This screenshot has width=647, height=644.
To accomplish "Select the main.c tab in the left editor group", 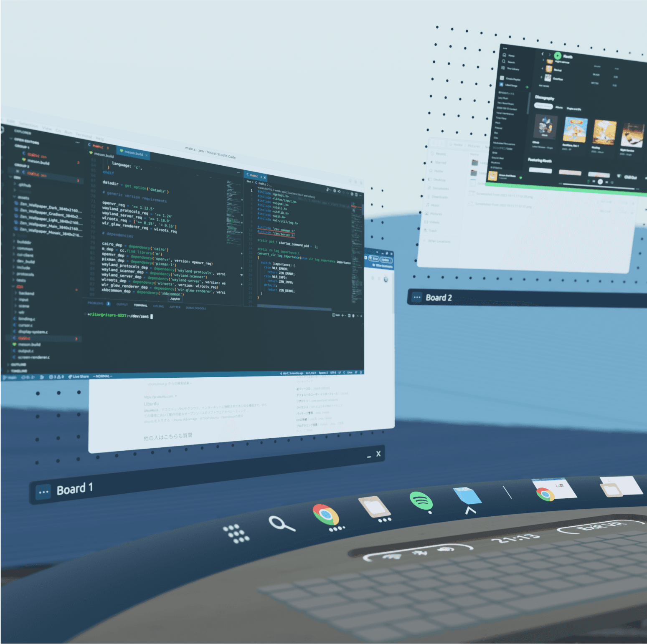I will coord(100,146).
